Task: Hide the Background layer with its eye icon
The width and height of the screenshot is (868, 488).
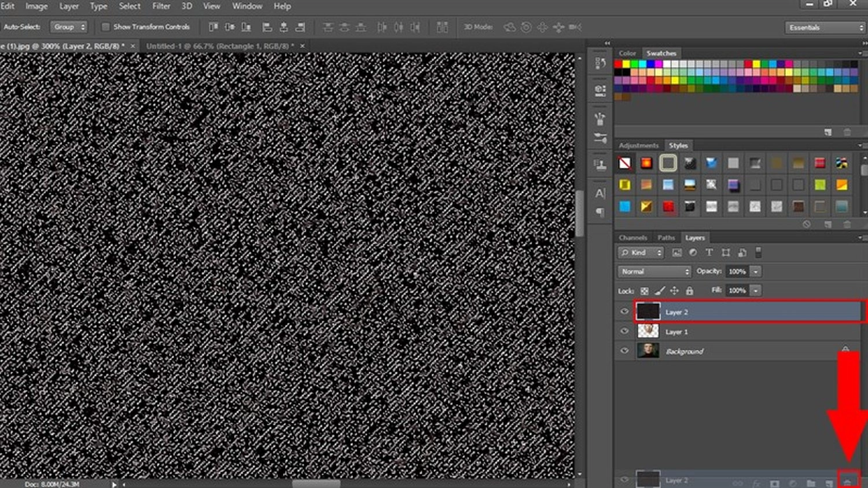Action: click(x=624, y=351)
